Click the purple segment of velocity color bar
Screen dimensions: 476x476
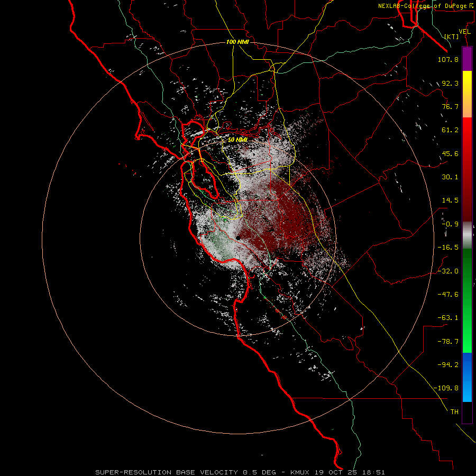pos(467,59)
